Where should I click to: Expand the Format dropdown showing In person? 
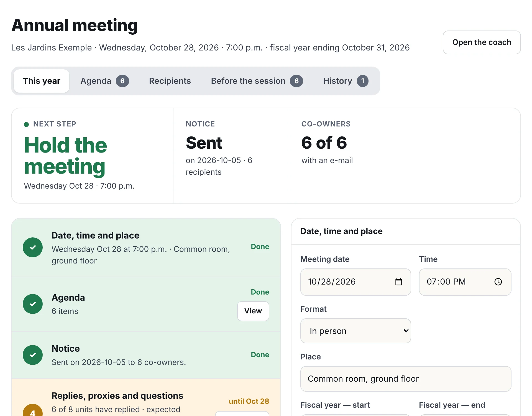[x=355, y=331]
